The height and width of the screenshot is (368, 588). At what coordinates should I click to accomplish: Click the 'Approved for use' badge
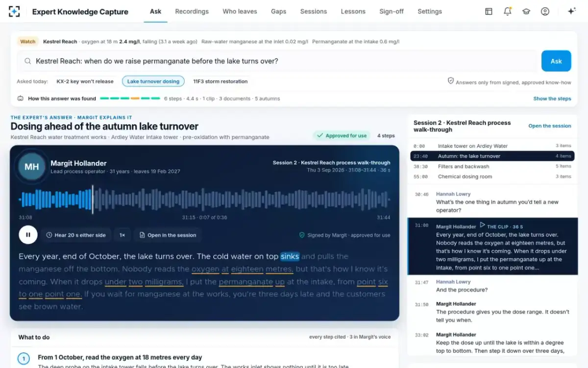point(342,135)
